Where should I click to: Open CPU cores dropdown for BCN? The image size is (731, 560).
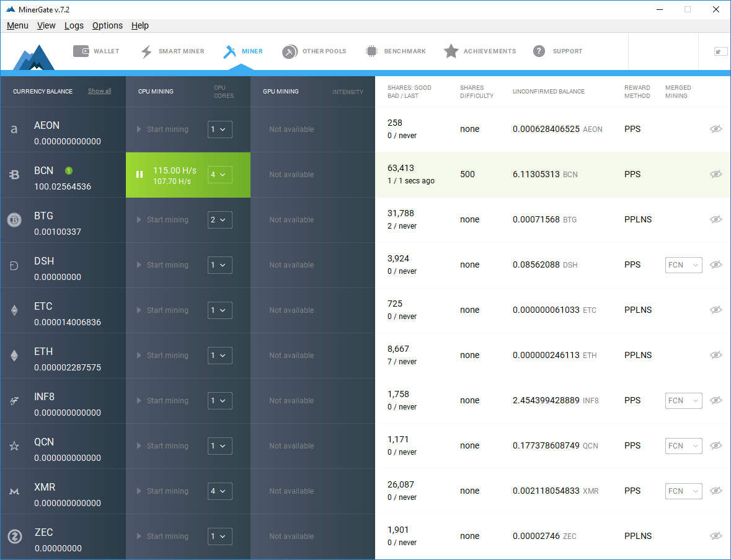click(220, 175)
